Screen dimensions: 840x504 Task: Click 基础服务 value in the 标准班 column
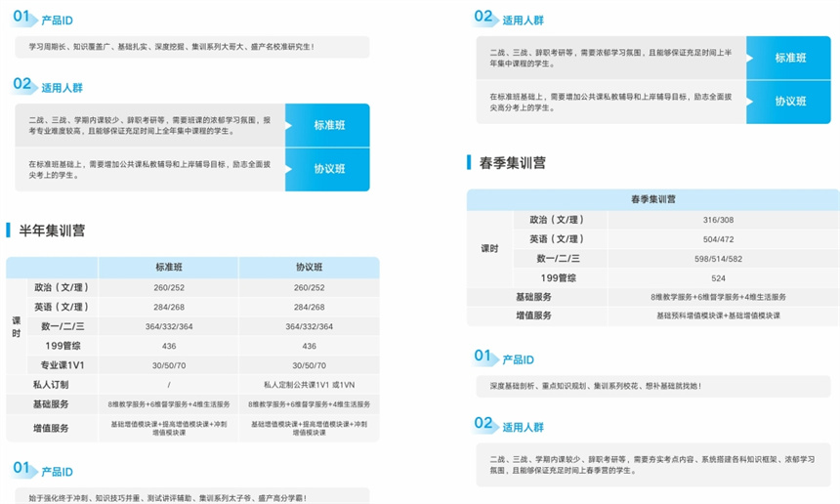tap(169, 404)
